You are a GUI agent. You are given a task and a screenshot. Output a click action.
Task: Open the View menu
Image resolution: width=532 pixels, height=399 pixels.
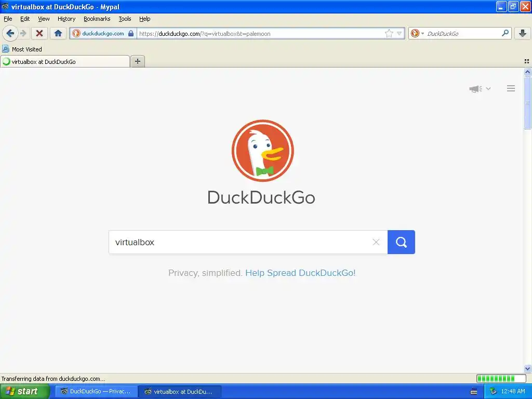point(44,19)
